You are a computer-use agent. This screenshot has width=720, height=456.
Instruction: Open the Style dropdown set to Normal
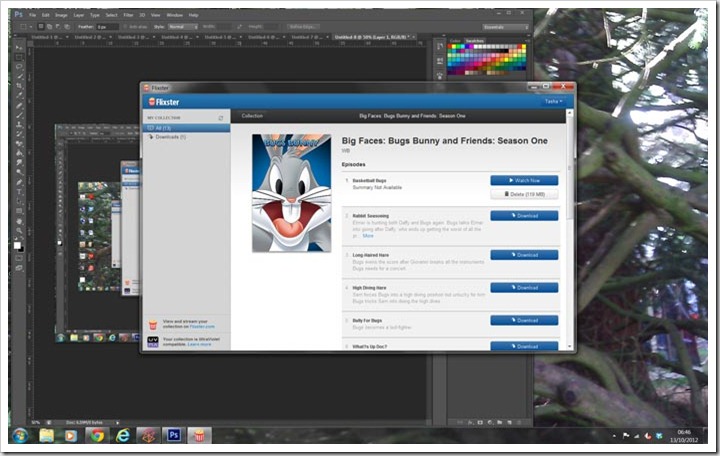tap(182, 27)
